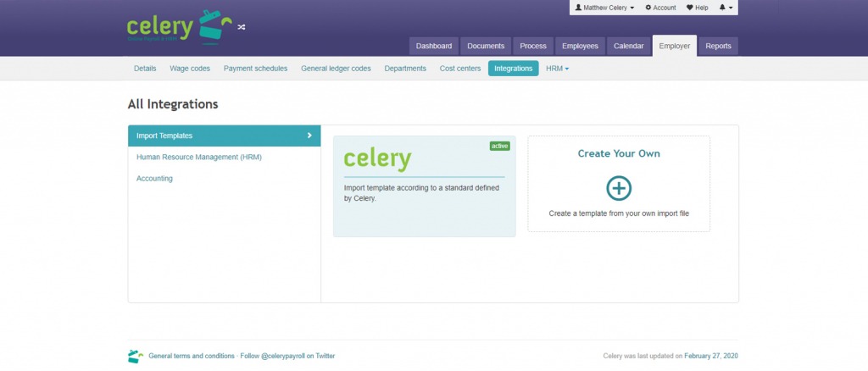Go to Departments

405,69
